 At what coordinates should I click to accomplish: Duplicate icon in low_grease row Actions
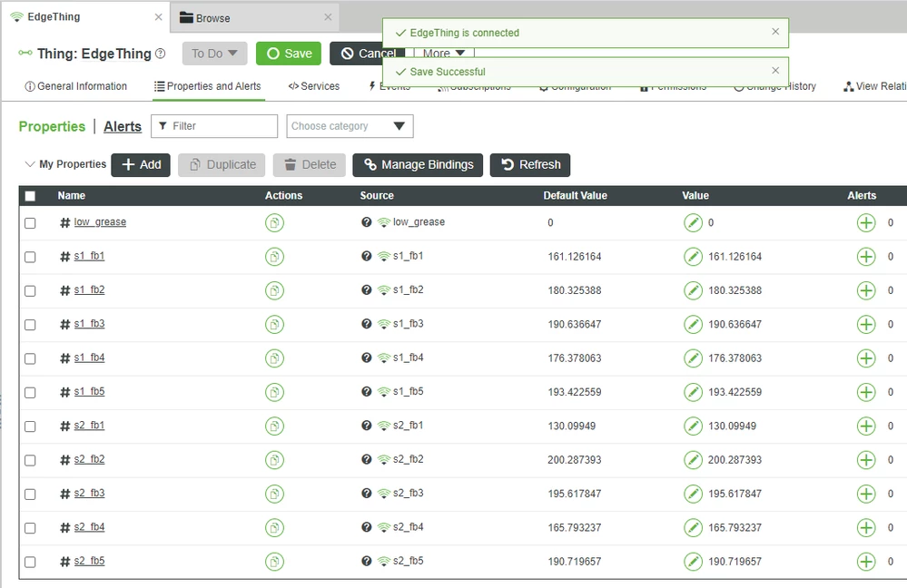click(274, 222)
